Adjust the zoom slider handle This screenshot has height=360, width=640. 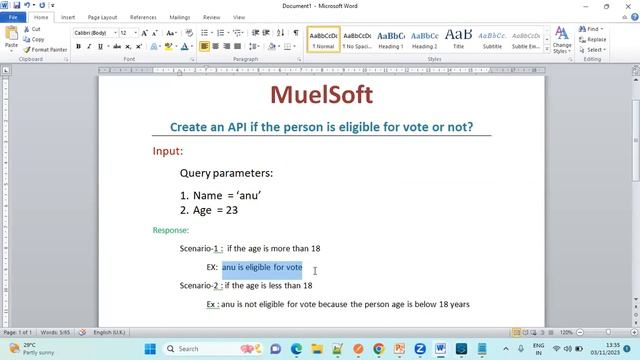(608, 332)
